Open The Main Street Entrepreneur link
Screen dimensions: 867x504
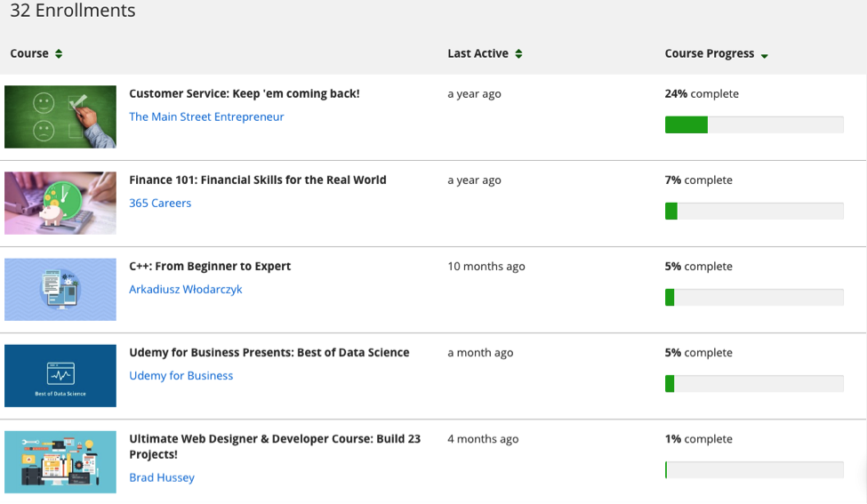pyautogui.click(x=206, y=116)
